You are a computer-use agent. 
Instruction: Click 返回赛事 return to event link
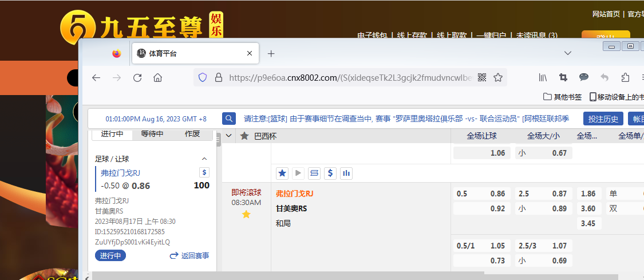(189, 255)
